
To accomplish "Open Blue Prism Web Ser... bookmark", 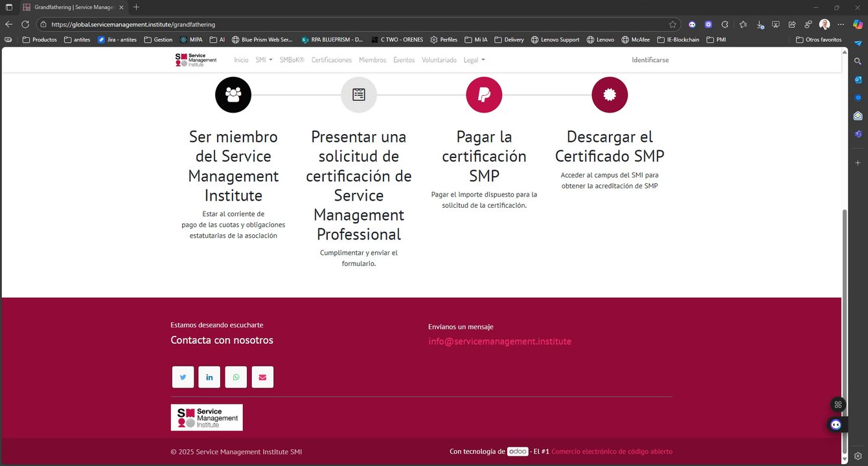I will point(262,39).
